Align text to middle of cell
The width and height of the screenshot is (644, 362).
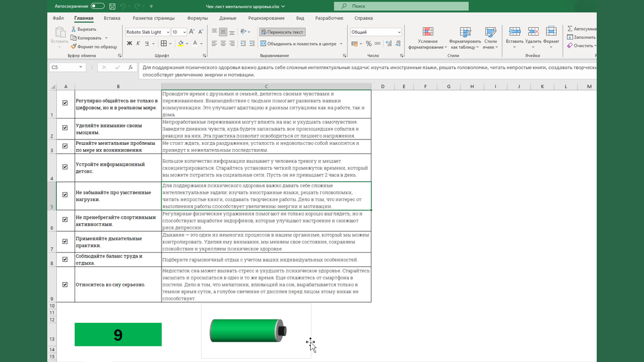[223, 32]
